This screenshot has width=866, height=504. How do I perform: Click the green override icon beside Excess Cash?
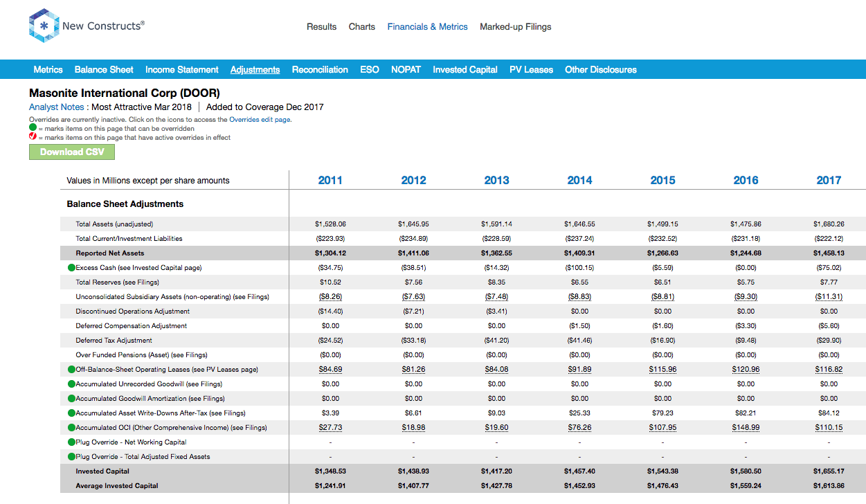tap(71, 267)
